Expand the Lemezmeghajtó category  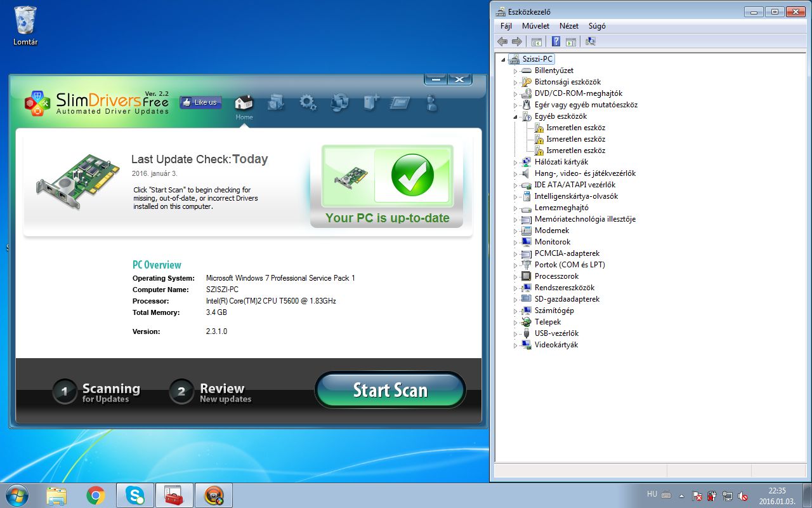[x=515, y=208]
